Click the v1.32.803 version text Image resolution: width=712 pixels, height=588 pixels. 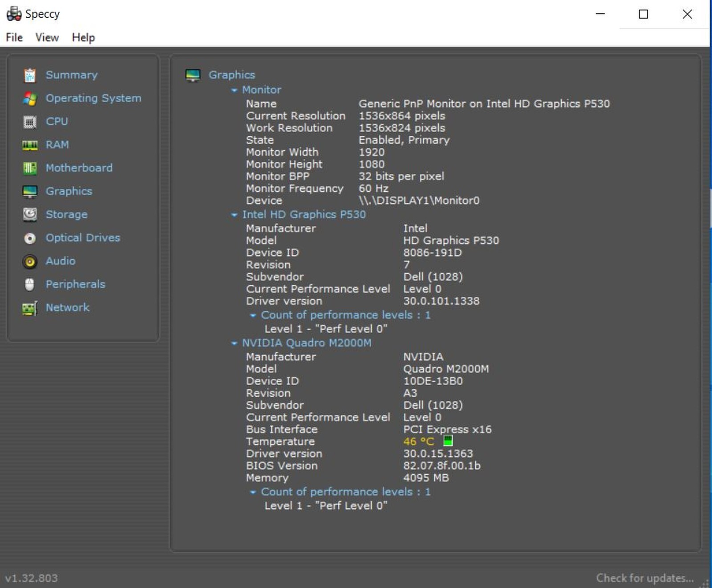(x=32, y=578)
